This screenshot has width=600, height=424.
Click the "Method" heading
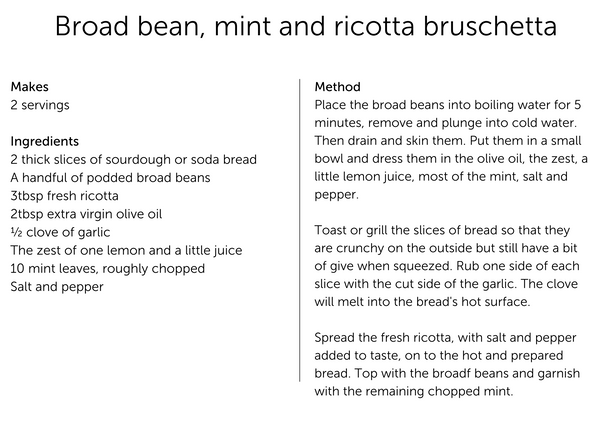click(337, 87)
